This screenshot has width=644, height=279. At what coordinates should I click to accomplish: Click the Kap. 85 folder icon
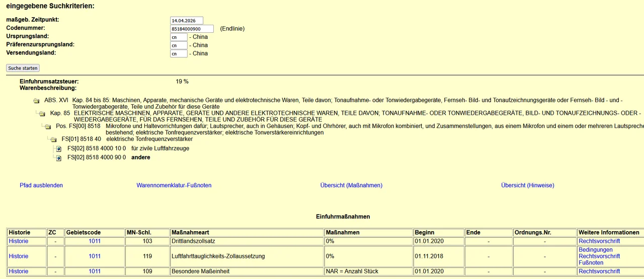(x=42, y=114)
